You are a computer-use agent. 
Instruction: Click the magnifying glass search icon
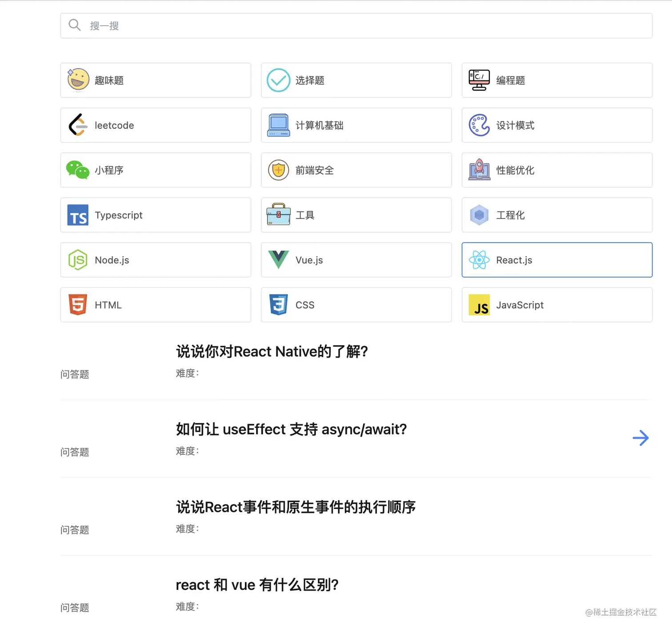[75, 25]
